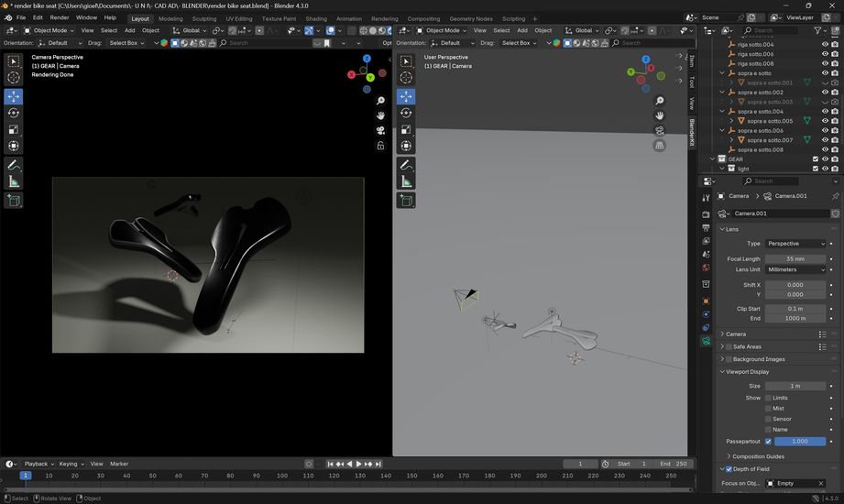The width and height of the screenshot is (844, 504).
Task: Select the Rotate tool in right viewport
Action: pos(406,113)
